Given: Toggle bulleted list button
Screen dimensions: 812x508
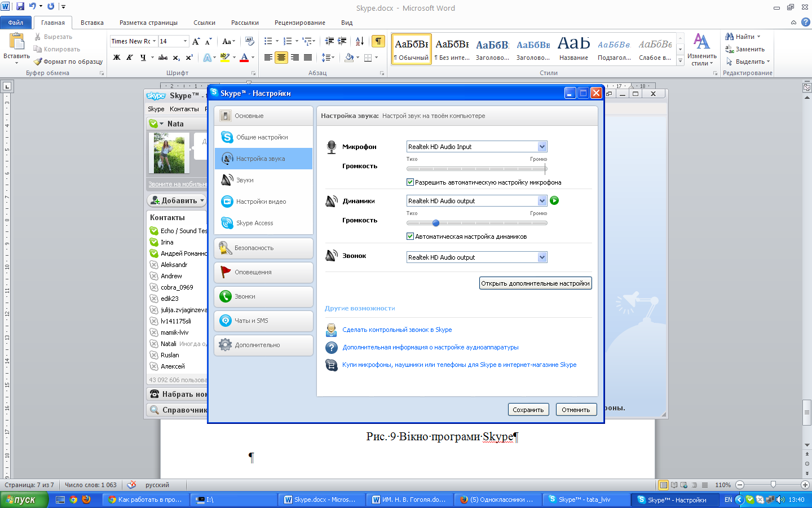Looking at the screenshot, I should tap(268, 41).
